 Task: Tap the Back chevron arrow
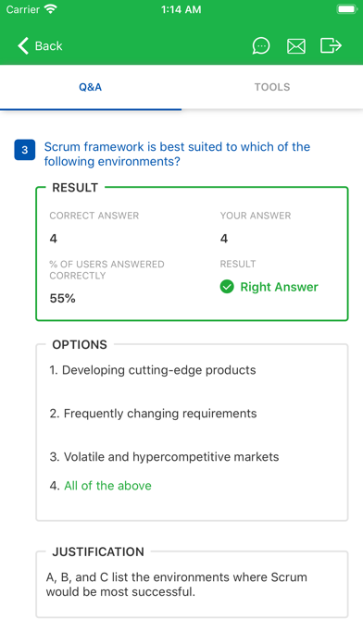[23, 45]
